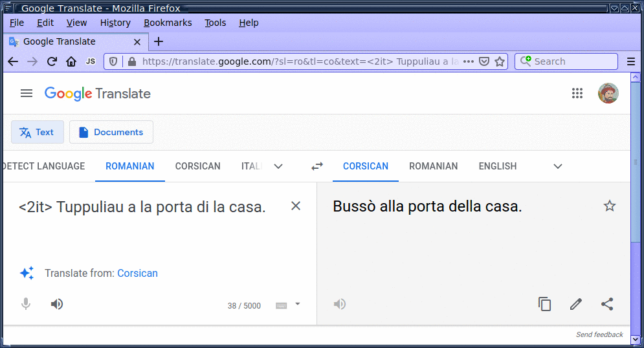Save page to Pocket

click(484, 61)
